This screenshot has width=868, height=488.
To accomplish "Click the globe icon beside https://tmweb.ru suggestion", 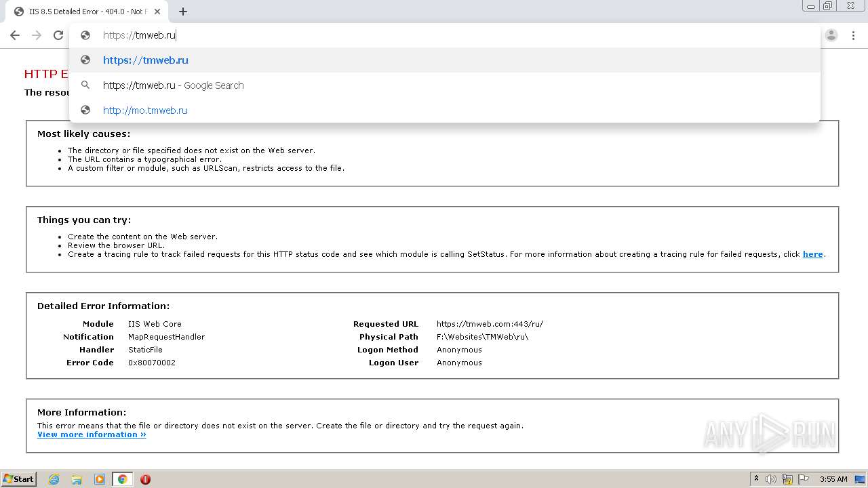I will pos(85,60).
